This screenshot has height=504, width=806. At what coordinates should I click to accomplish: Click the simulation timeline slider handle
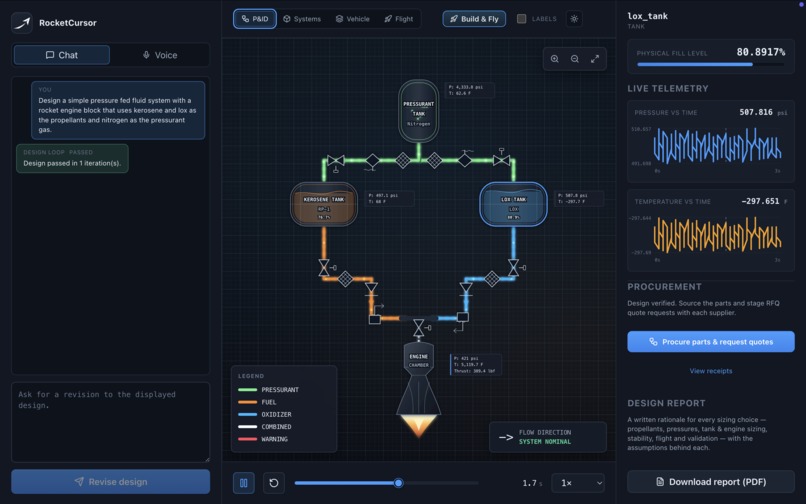[398, 483]
